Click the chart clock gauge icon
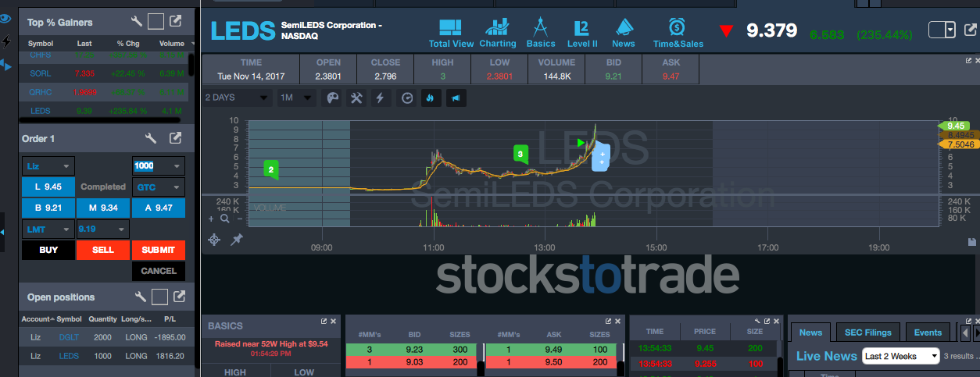Screen dimensions: 980x377 tap(406, 98)
